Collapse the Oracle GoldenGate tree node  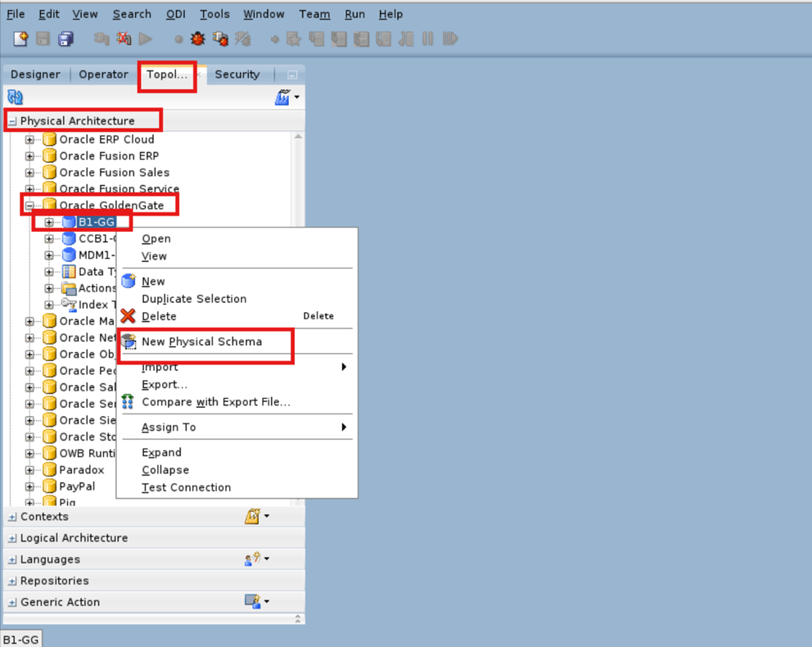pyautogui.click(x=28, y=205)
